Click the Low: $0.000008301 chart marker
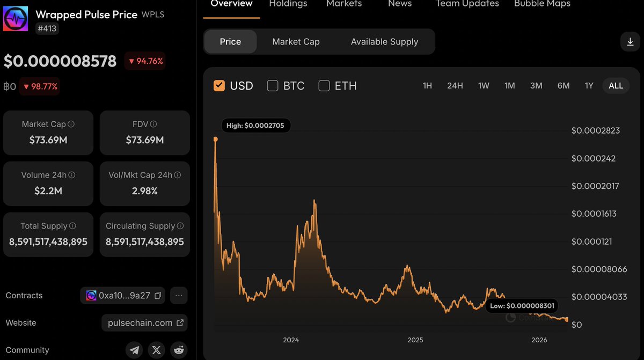The height and width of the screenshot is (360, 644). click(x=522, y=306)
